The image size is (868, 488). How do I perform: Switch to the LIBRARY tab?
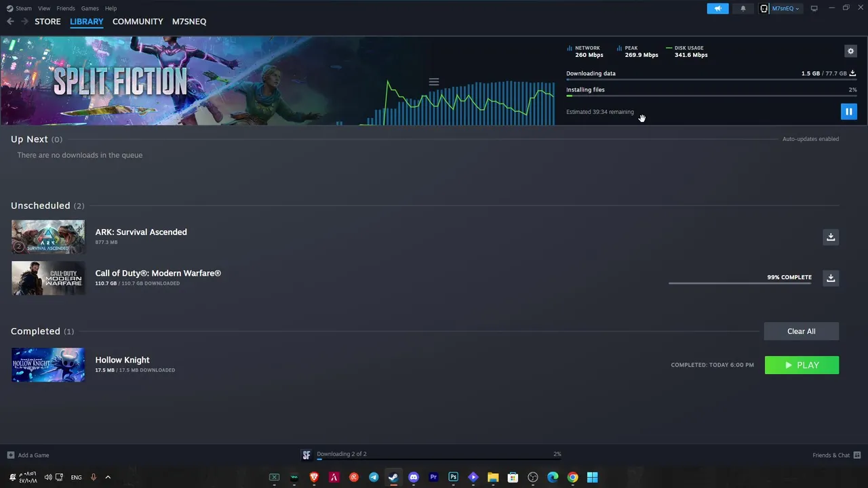pos(87,22)
